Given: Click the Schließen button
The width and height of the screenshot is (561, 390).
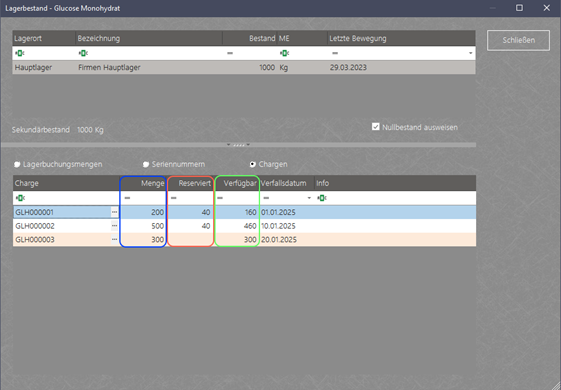Looking at the screenshot, I should pyautogui.click(x=518, y=40).
